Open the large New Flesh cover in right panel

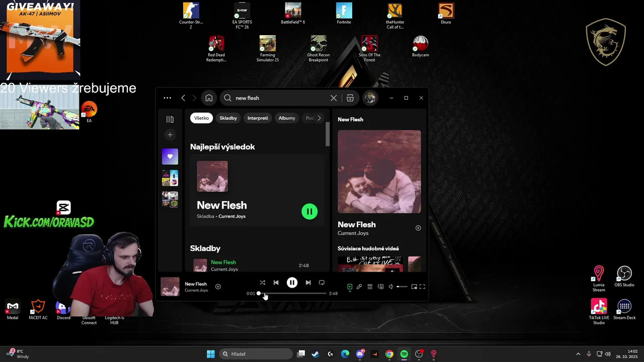[379, 171]
